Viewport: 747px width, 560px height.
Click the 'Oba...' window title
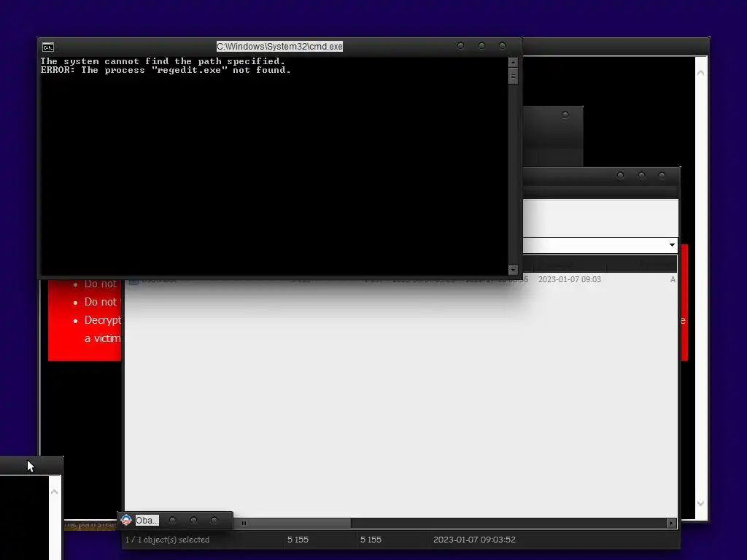point(147,520)
